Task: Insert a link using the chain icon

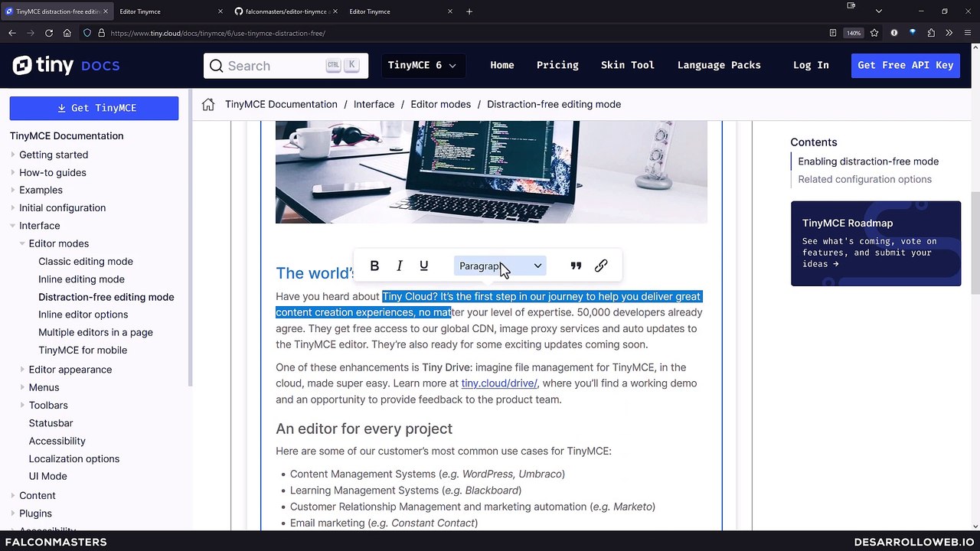Action: click(601, 266)
